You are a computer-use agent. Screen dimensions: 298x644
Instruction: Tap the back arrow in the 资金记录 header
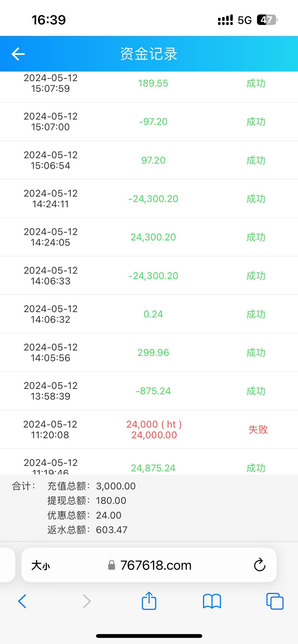pyautogui.click(x=18, y=54)
